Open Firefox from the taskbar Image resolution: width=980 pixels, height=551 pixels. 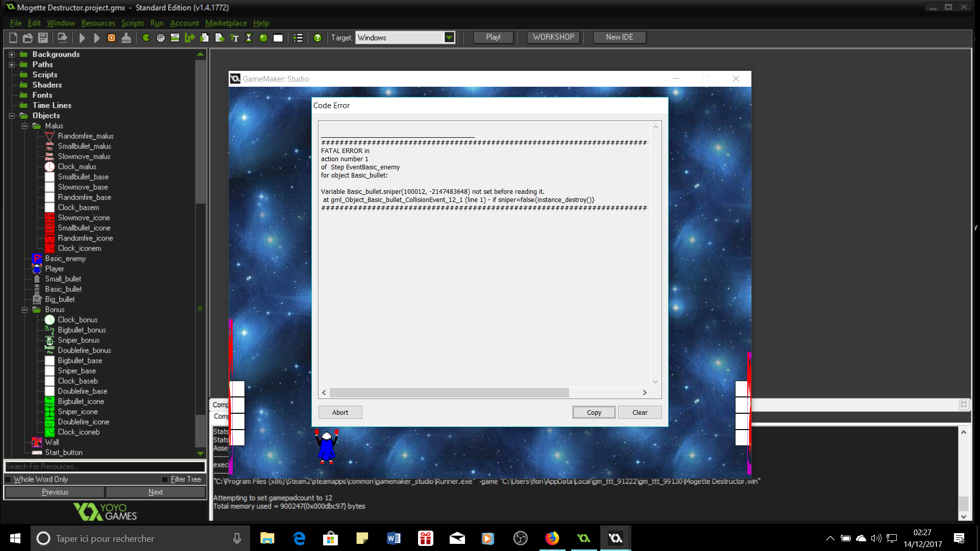(x=552, y=538)
